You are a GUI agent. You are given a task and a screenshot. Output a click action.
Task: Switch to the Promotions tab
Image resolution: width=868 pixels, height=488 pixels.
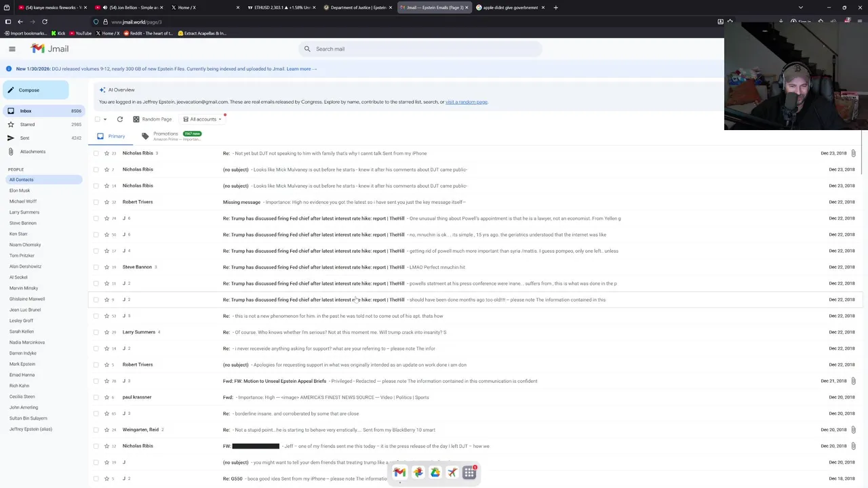(172, 136)
